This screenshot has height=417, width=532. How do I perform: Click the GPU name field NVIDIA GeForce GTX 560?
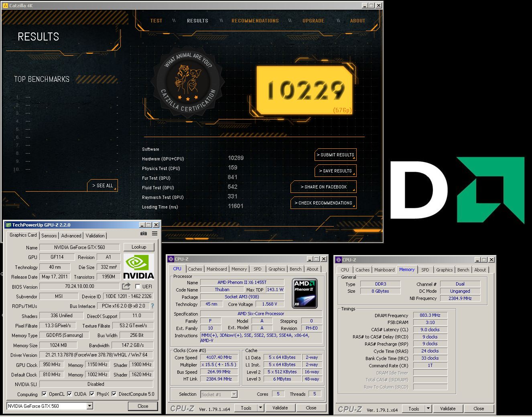click(x=79, y=247)
